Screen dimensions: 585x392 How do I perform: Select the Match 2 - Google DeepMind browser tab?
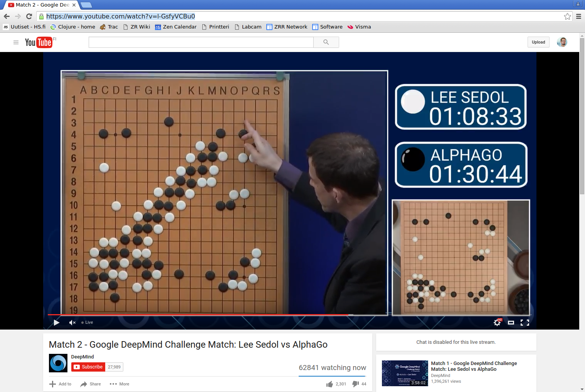41,5
